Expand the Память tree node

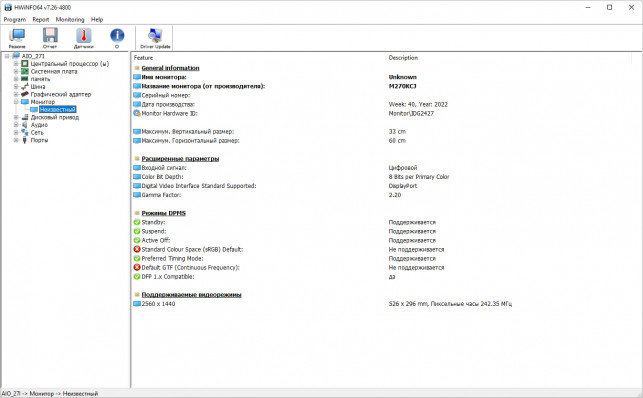click(x=16, y=79)
